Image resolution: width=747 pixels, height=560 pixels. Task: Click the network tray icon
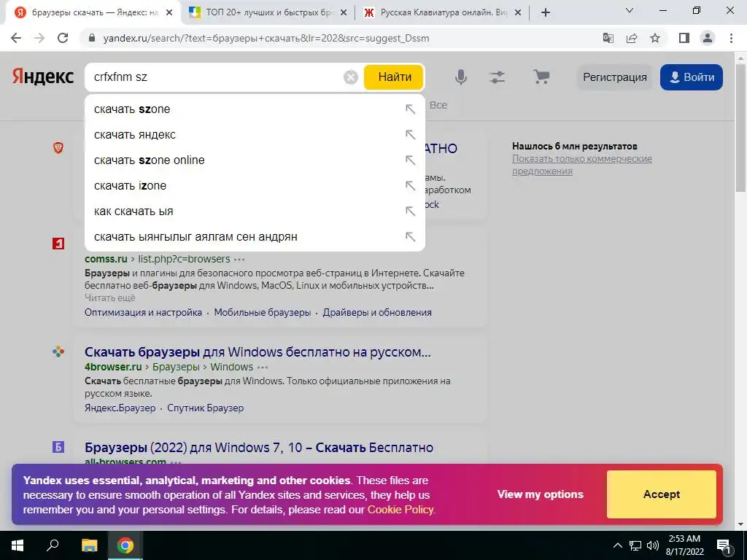635,545
